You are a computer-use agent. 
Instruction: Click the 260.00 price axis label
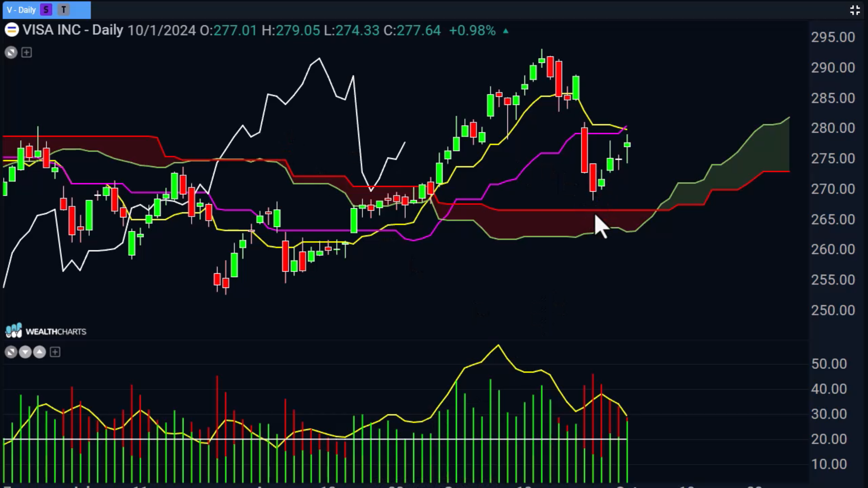tap(833, 249)
